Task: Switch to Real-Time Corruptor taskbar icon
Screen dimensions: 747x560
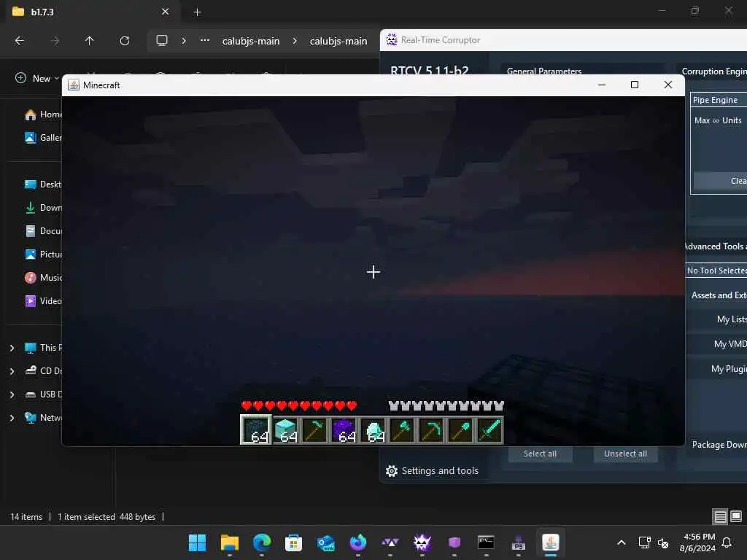Action: [422, 542]
